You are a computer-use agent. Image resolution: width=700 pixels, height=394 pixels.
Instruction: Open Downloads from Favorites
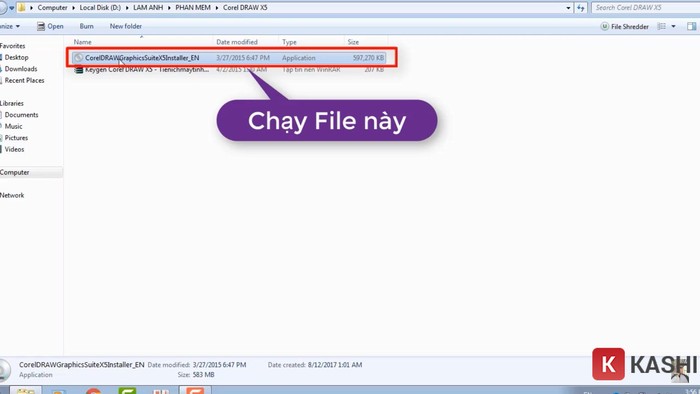coord(21,69)
